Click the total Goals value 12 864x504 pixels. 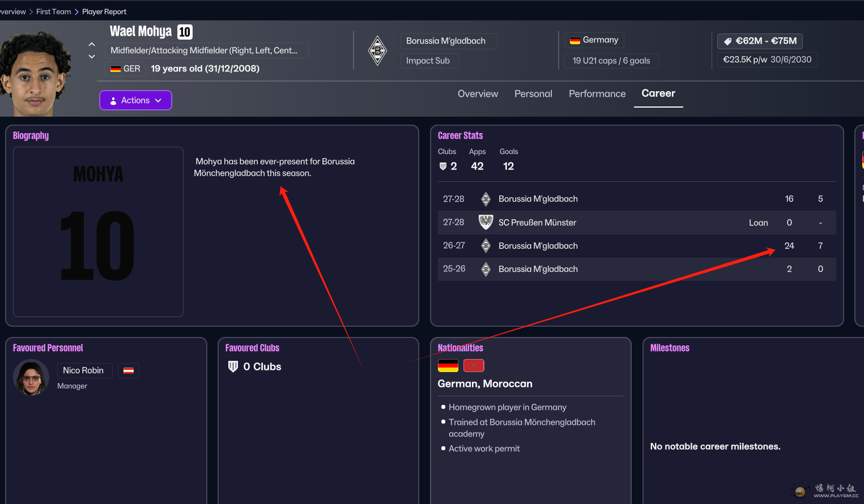point(508,166)
